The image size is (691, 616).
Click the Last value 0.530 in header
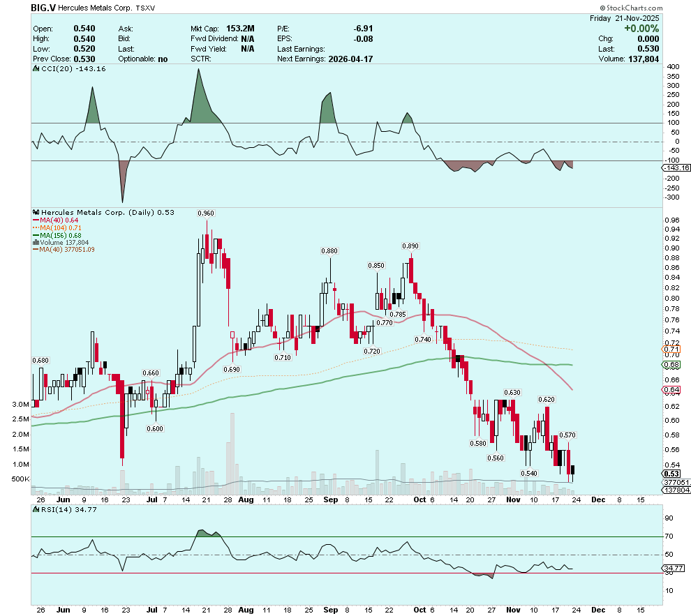pos(648,49)
